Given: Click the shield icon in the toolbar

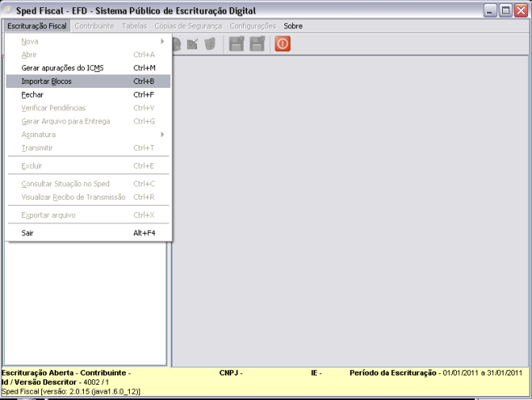Looking at the screenshot, I should pos(210,44).
